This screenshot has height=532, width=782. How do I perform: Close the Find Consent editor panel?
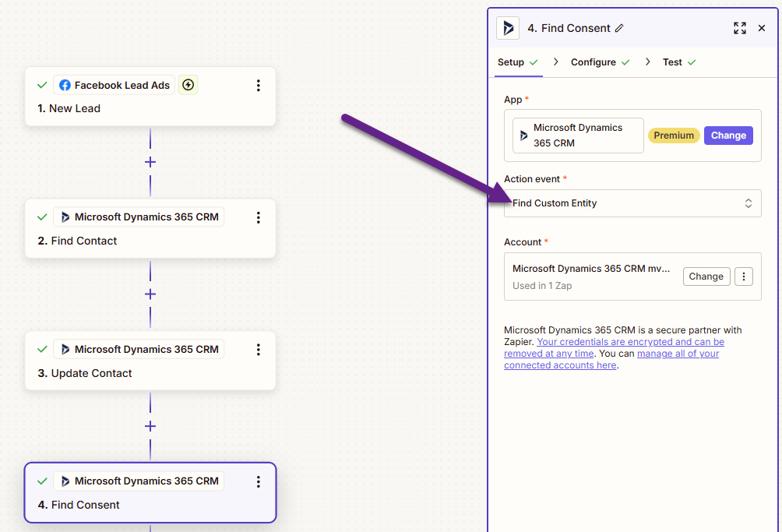point(762,28)
